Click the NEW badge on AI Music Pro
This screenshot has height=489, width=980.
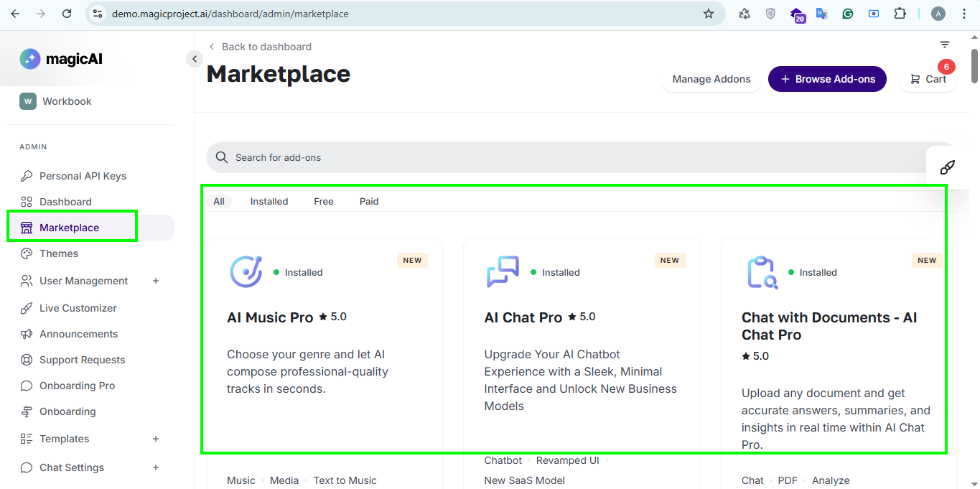pyautogui.click(x=412, y=260)
